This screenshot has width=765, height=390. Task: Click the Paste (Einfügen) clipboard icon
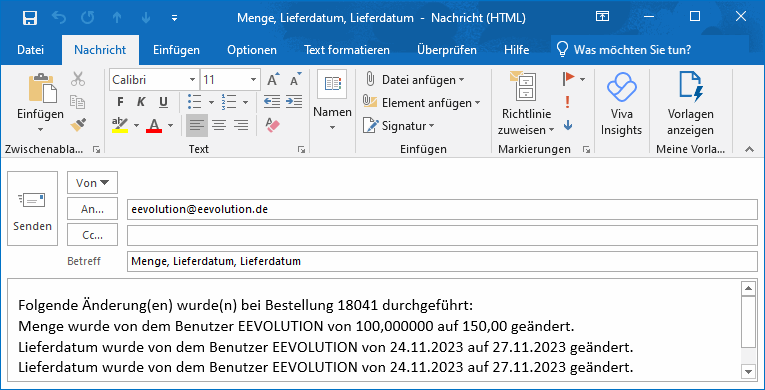tap(42, 88)
